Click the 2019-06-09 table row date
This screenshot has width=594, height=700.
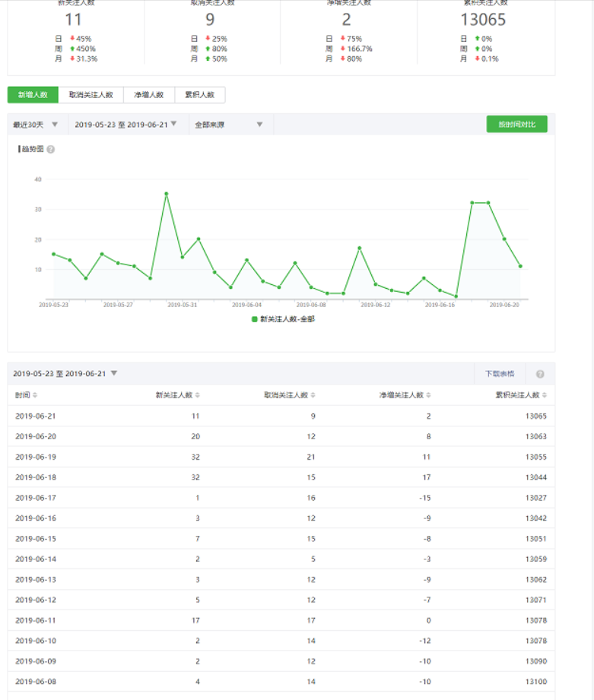coord(36,661)
